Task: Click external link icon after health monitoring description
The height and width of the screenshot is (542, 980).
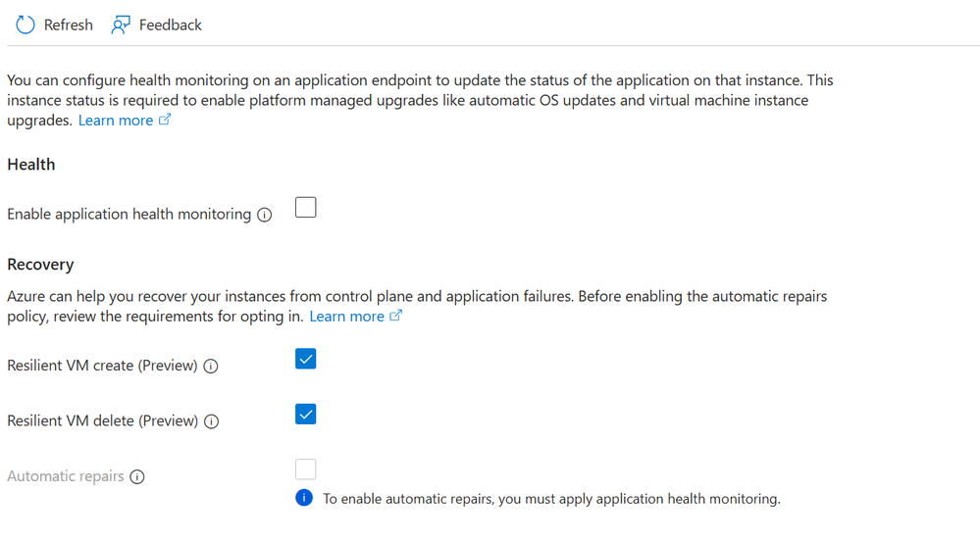Action: click(x=165, y=121)
